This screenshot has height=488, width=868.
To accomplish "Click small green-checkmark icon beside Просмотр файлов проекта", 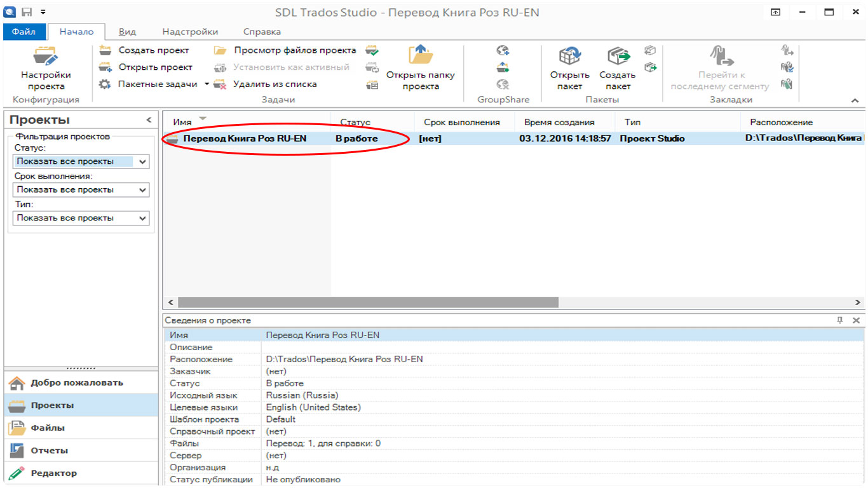I will [372, 51].
